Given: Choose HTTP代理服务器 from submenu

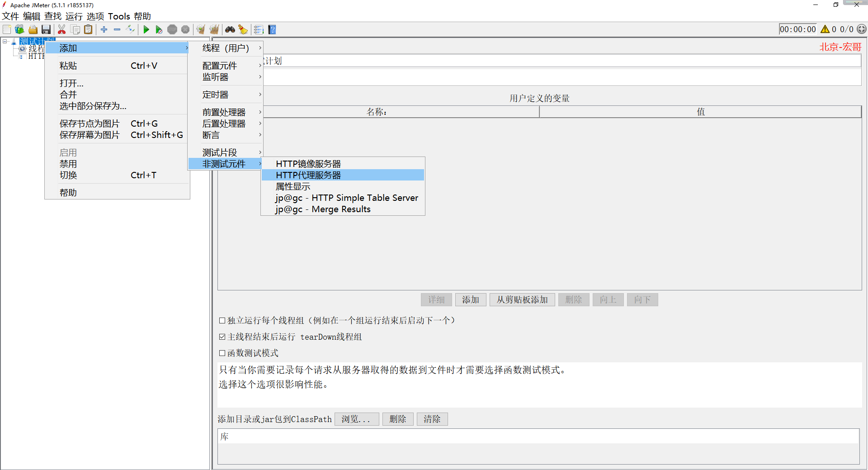Looking at the screenshot, I should click(x=343, y=175).
